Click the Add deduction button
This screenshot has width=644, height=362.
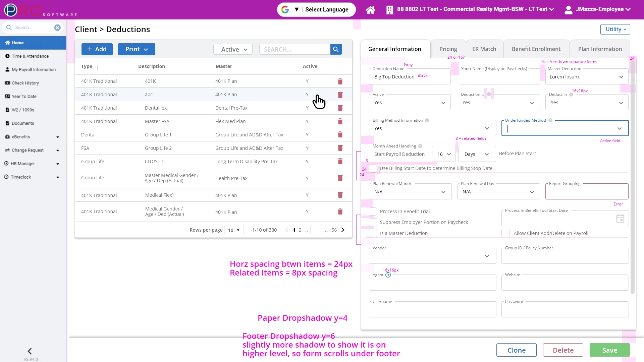pyautogui.click(x=97, y=49)
